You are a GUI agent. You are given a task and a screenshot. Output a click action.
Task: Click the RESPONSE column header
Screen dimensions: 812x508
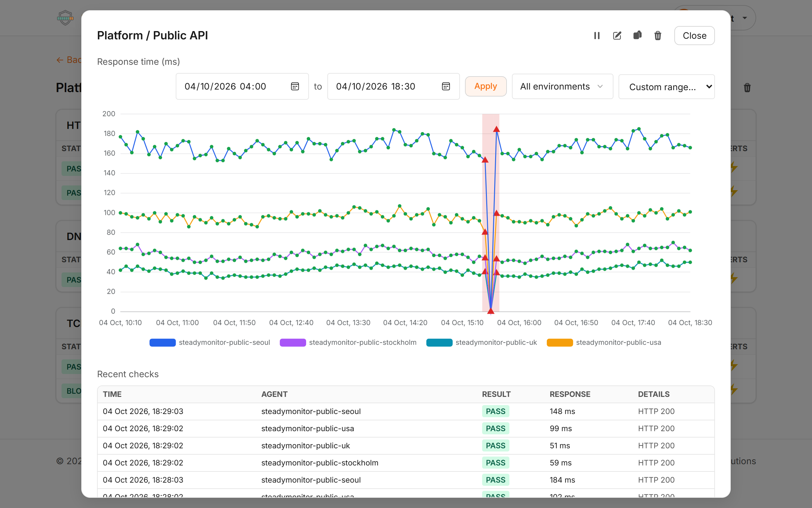click(570, 394)
